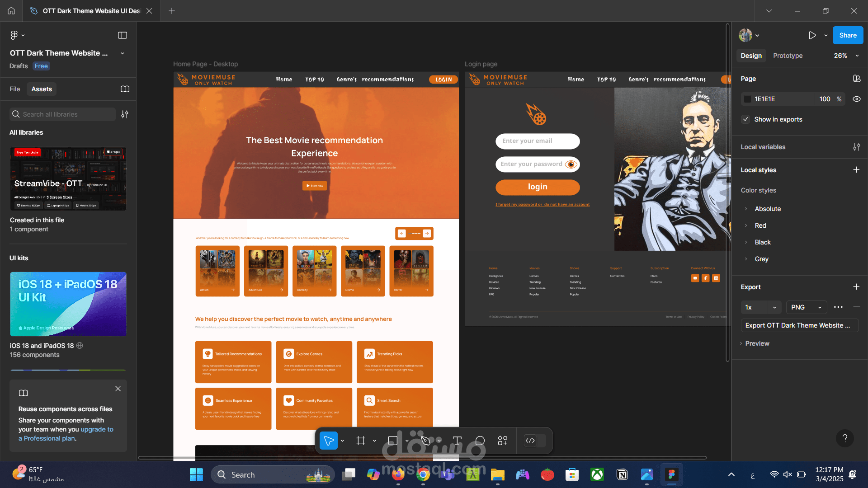Open the Actions components tool
Viewport: 868px width, 488px height.
click(x=503, y=441)
